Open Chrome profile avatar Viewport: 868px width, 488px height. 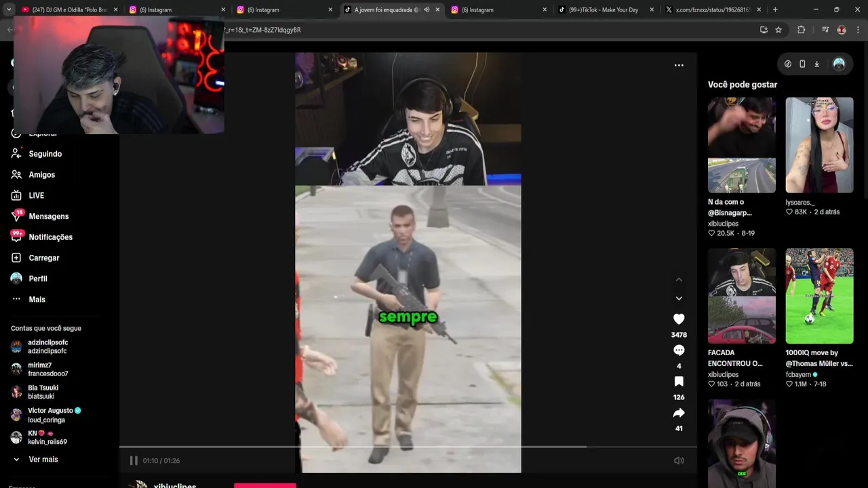(842, 30)
